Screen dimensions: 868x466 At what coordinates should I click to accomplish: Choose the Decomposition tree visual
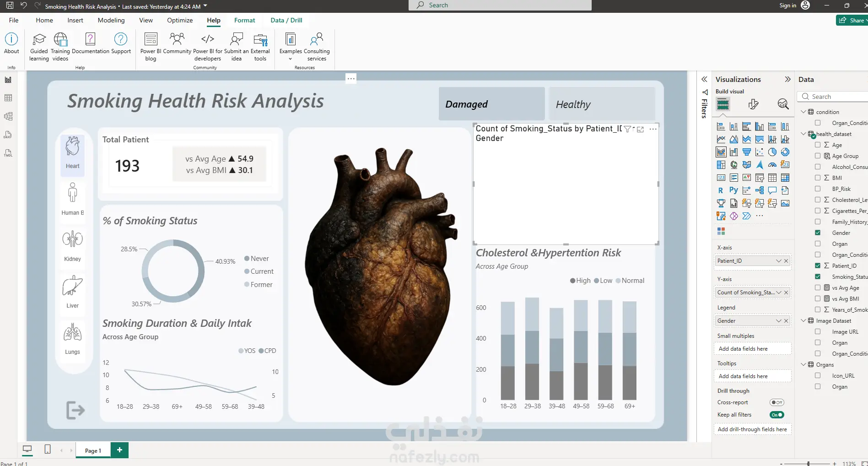(x=760, y=190)
